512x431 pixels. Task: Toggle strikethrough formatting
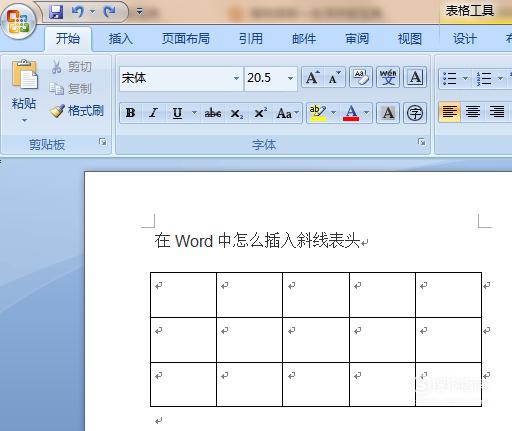[x=213, y=113]
